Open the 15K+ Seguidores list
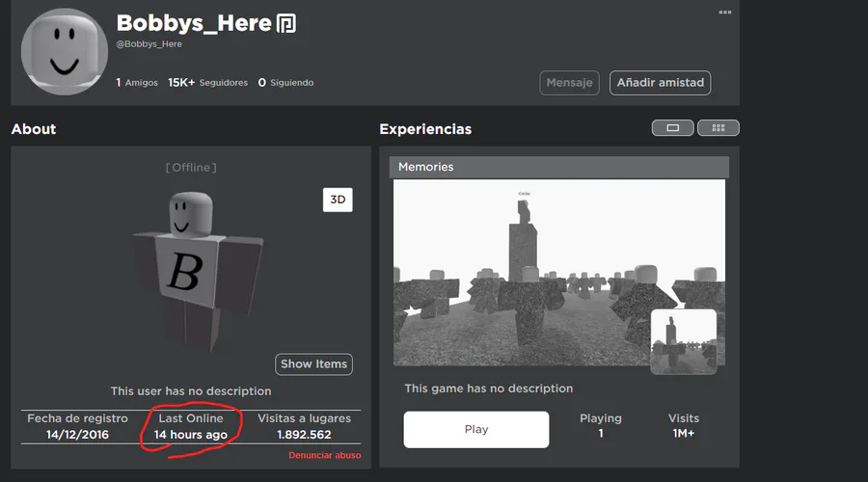The height and width of the screenshot is (482, 868). tap(207, 83)
